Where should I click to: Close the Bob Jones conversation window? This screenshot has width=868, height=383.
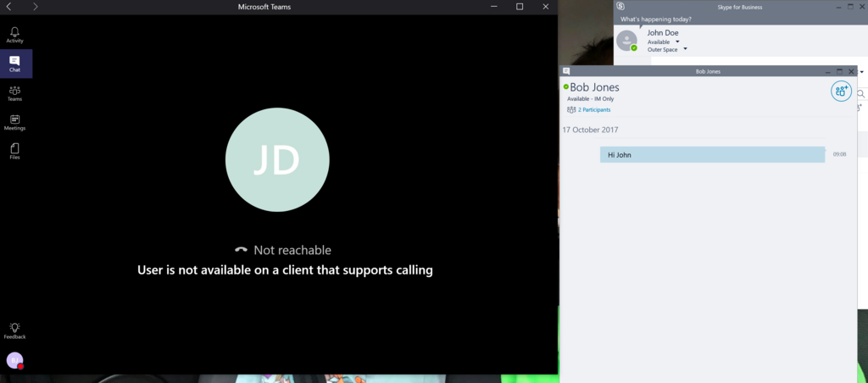(851, 71)
